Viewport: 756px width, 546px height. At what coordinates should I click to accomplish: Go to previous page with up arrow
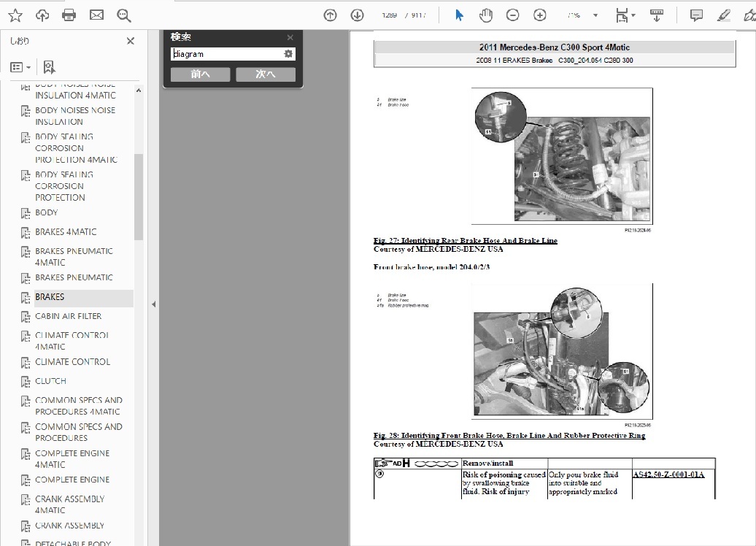click(x=331, y=15)
